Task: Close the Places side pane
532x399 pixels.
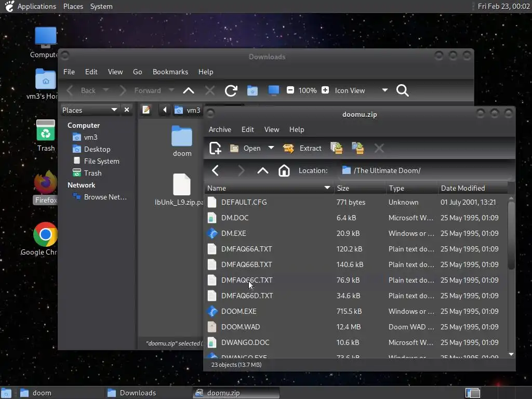Action: pyautogui.click(x=127, y=110)
